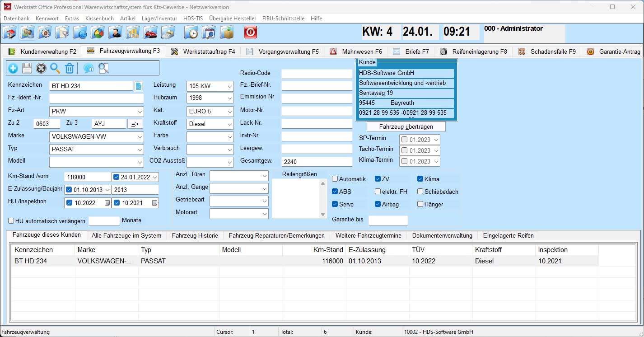Switch to the Werkstattauftrag F4 tab

tap(203, 51)
